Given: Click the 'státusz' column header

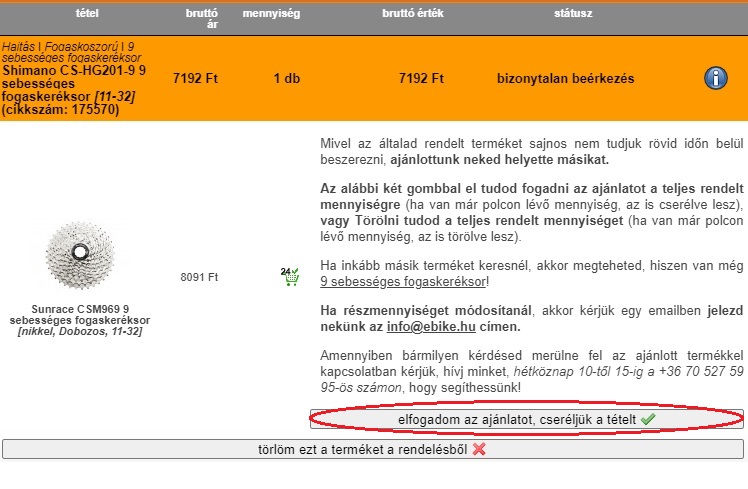Looking at the screenshot, I should click(573, 13).
